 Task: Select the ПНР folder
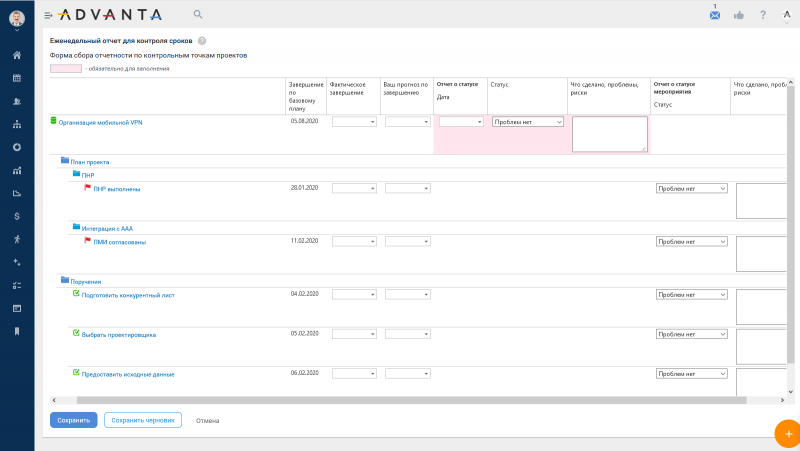pos(88,176)
